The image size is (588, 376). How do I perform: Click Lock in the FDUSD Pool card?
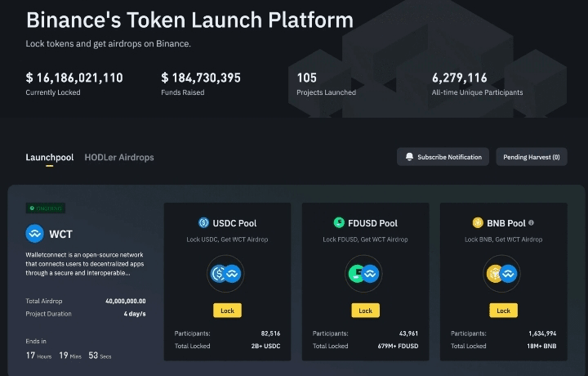(x=365, y=311)
